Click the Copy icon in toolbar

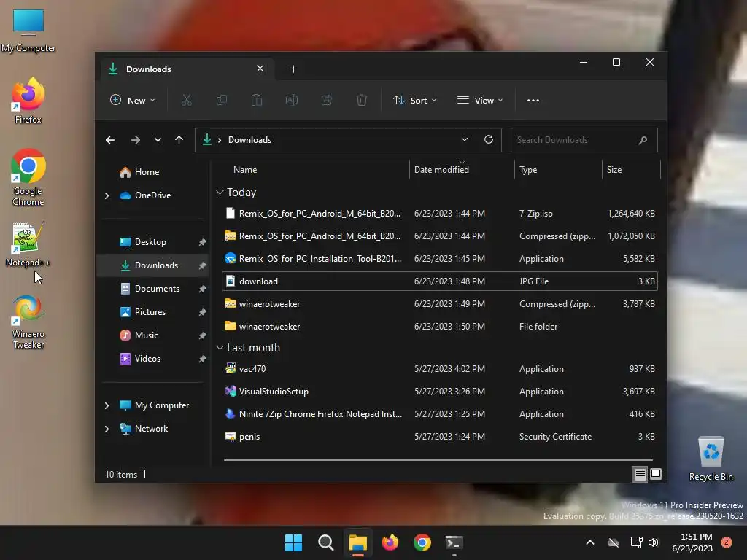coord(222,100)
